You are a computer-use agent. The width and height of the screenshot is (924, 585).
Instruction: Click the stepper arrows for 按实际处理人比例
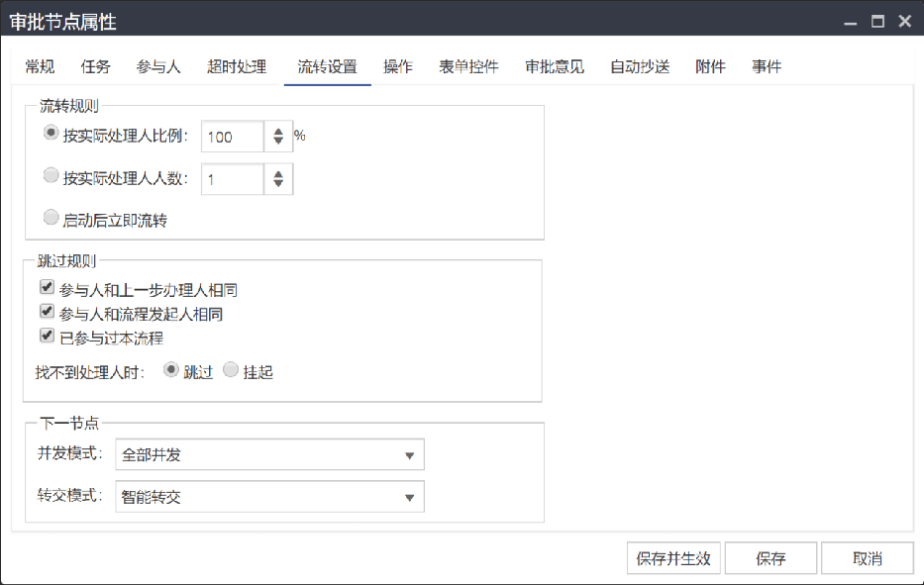(x=278, y=137)
